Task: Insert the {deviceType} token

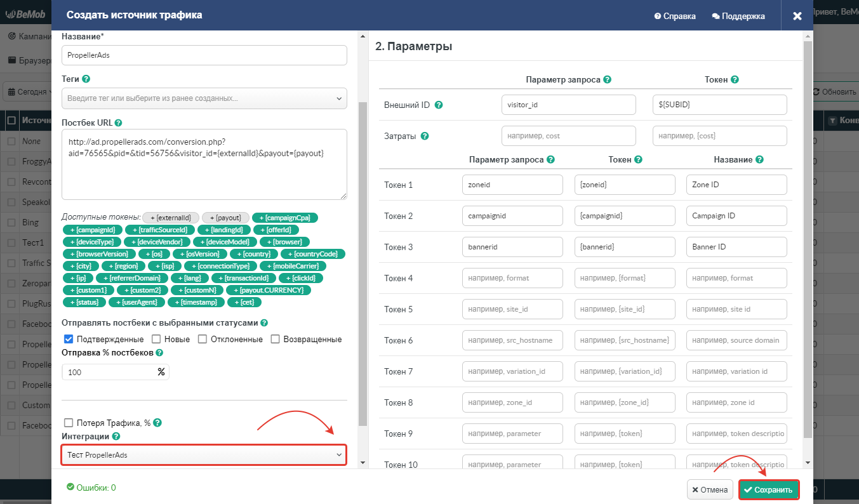Action: coord(92,242)
